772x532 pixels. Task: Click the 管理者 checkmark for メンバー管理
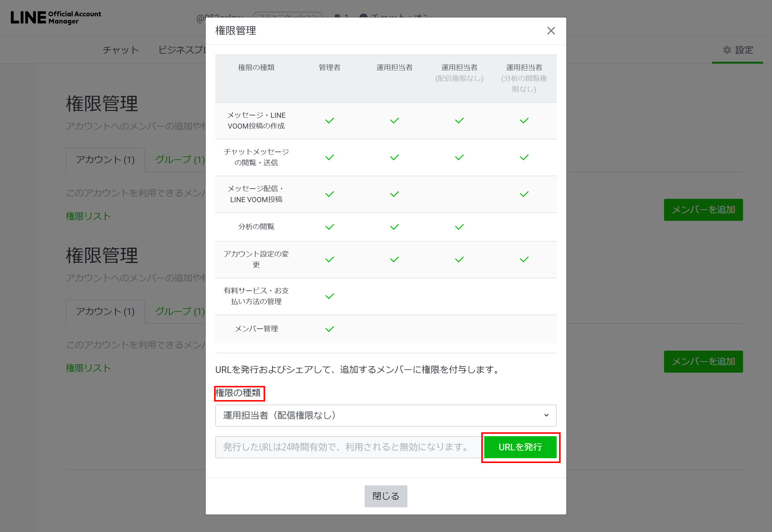(x=330, y=329)
